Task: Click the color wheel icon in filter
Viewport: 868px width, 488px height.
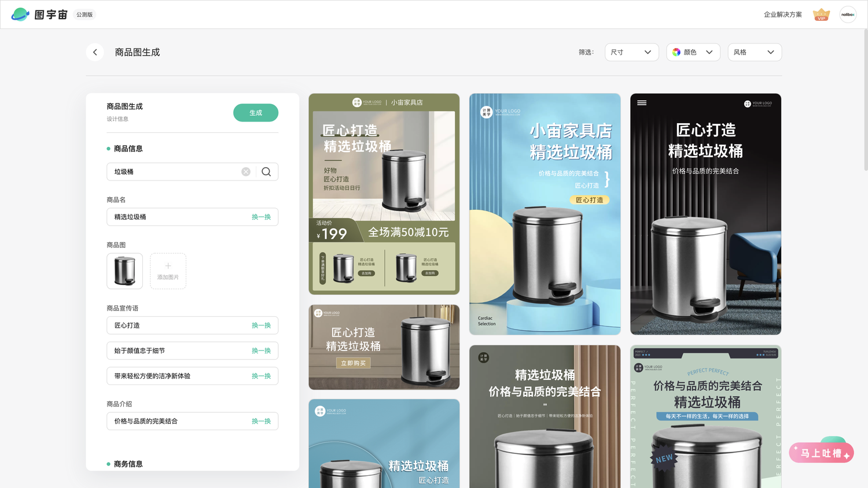Action: pos(676,52)
